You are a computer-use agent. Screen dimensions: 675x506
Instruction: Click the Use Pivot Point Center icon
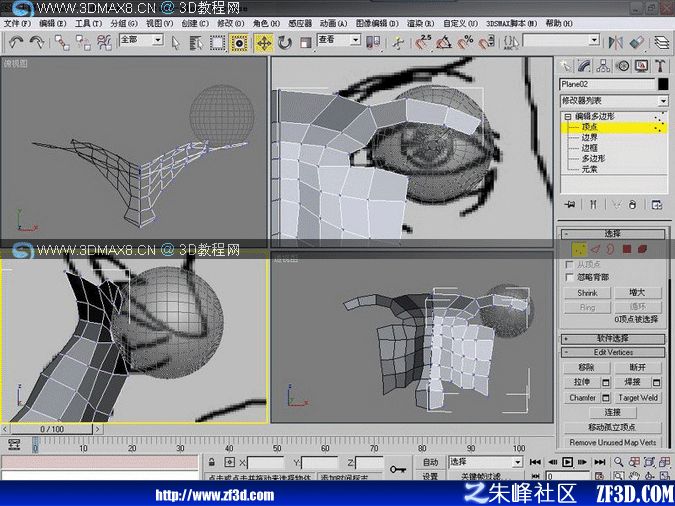point(373,42)
